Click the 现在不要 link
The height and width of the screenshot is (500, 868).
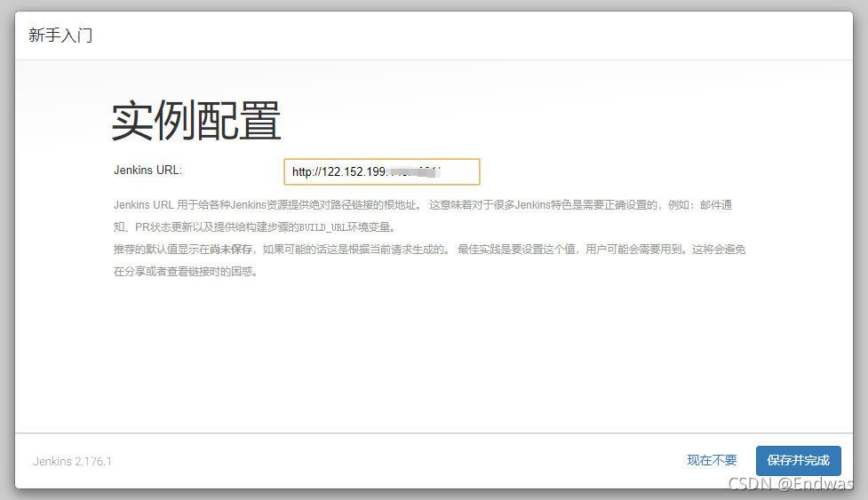[712, 460]
